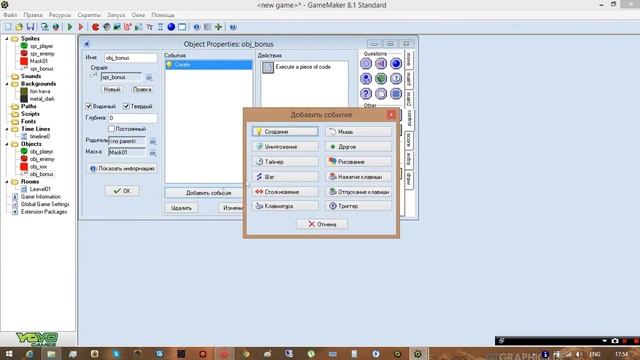The height and width of the screenshot is (360, 640).
Task: Collapse the Objects tree folder
Action: 7,144
